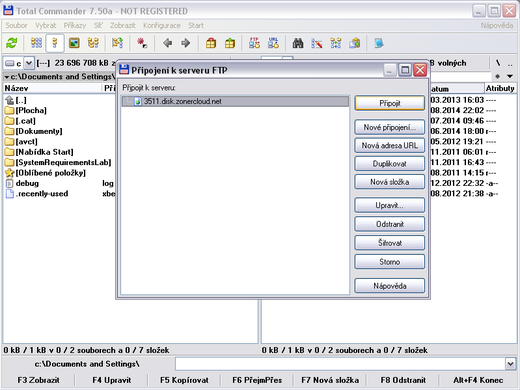The width and height of the screenshot is (520, 390).
Task: Select the thumbnail view toolbar icon
Action: coord(74,43)
